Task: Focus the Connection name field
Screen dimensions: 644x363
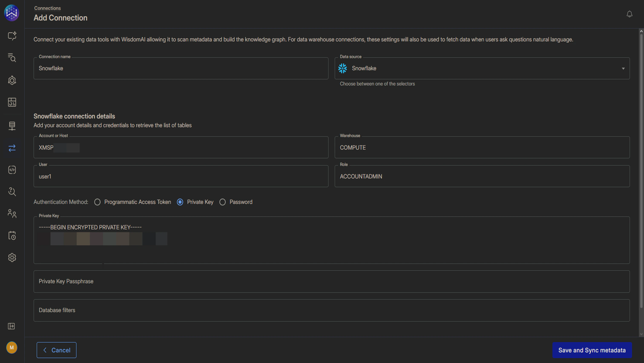Action: (181, 68)
